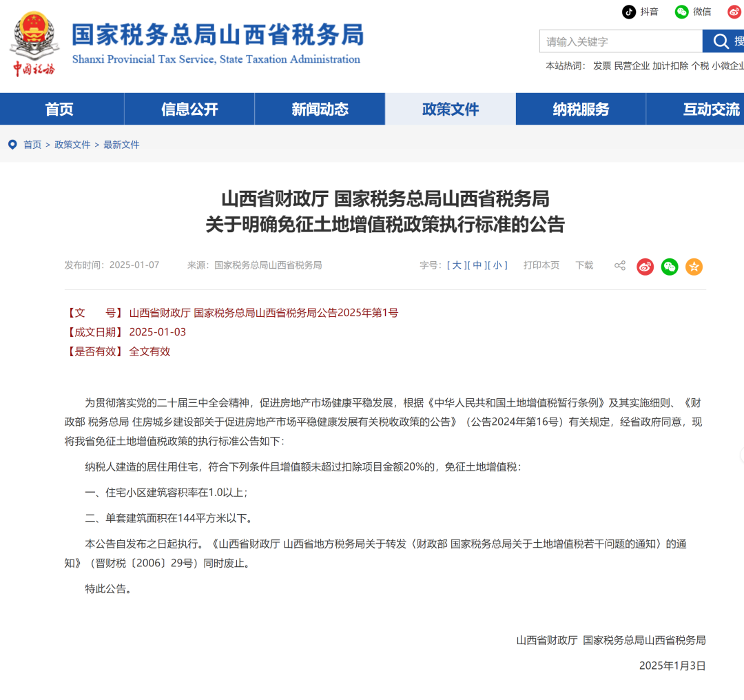The image size is (744, 700).
Task: Click the grey share network icon
Action: pyautogui.click(x=619, y=266)
